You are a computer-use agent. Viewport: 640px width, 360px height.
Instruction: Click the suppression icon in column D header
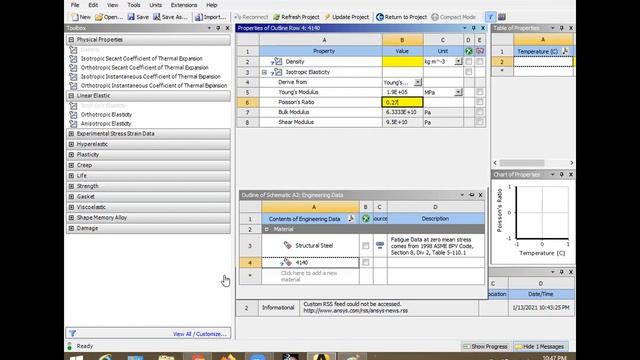click(469, 51)
